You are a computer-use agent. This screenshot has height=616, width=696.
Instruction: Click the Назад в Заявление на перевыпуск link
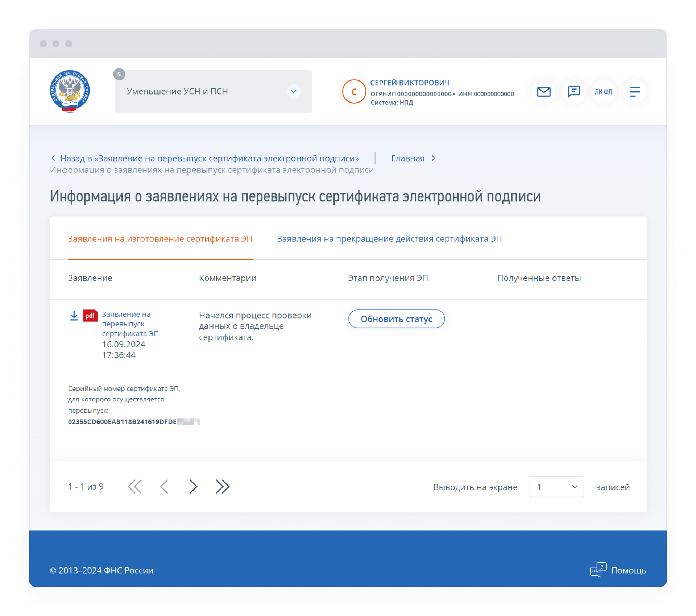pyautogui.click(x=209, y=158)
